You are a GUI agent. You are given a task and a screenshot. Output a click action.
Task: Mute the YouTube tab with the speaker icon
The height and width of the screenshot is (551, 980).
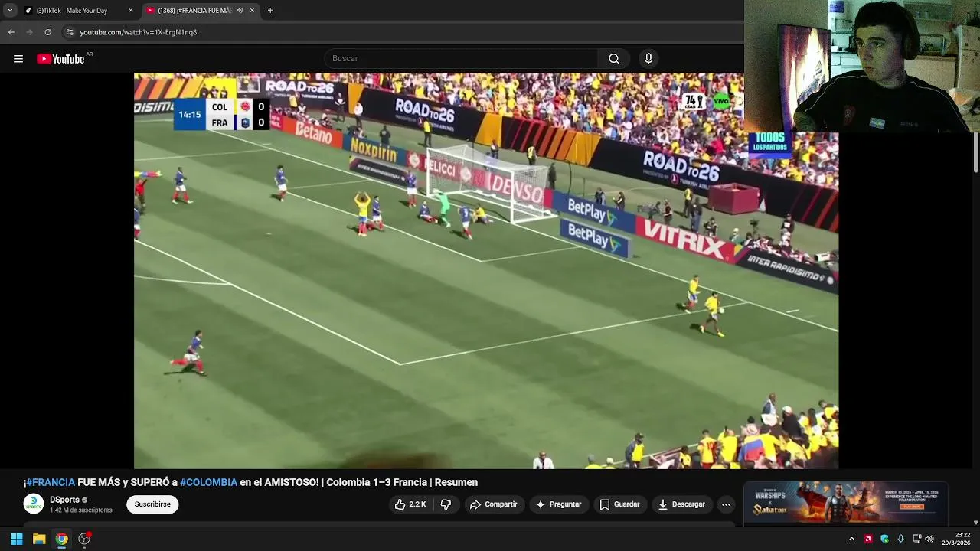click(x=240, y=11)
